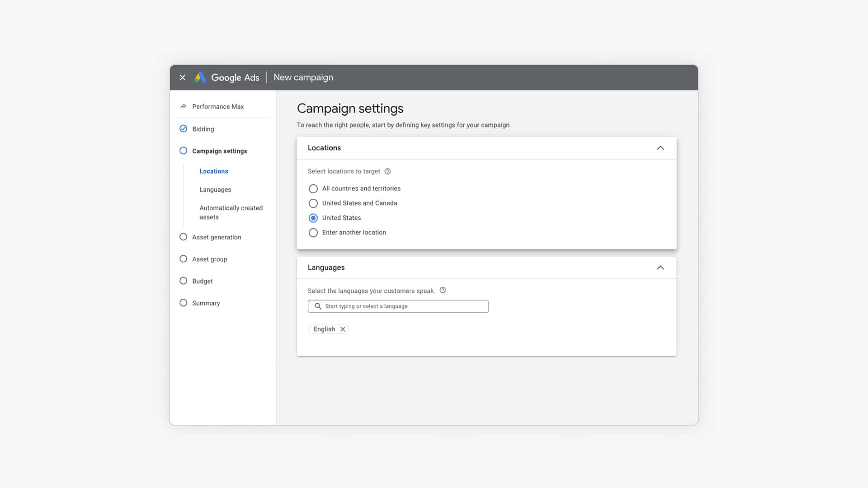Go to the Budget step
The height and width of the screenshot is (488, 868).
[x=203, y=281]
